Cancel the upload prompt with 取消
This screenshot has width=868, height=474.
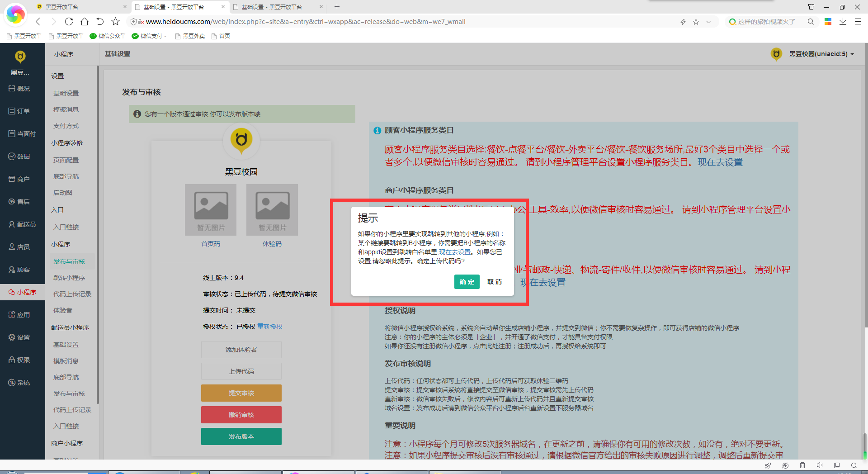coord(494,282)
